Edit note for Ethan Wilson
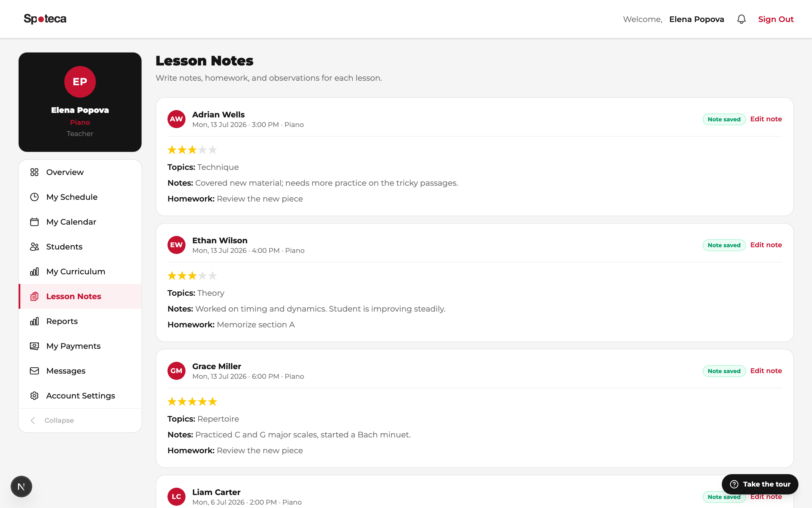812x508 pixels. click(x=766, y=245)
